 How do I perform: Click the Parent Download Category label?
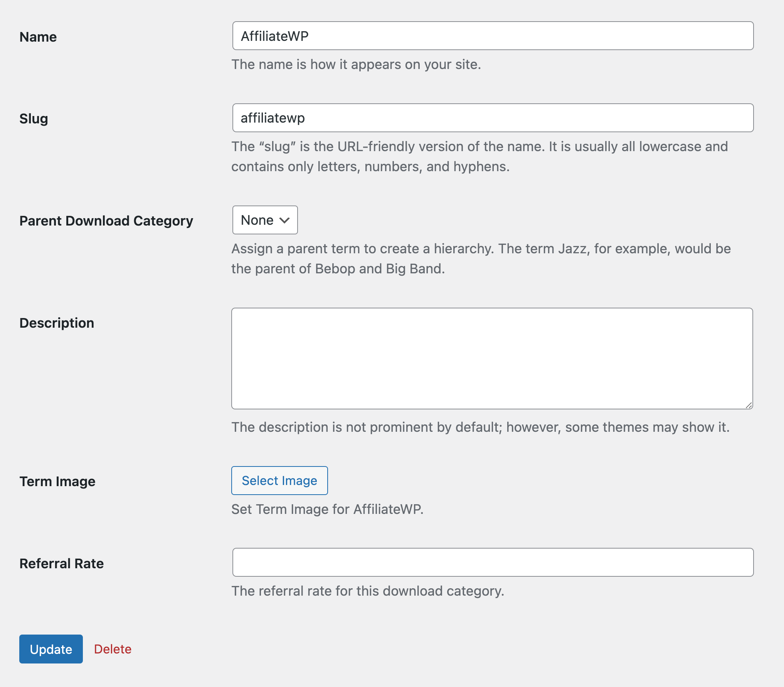tap(106, 221)
